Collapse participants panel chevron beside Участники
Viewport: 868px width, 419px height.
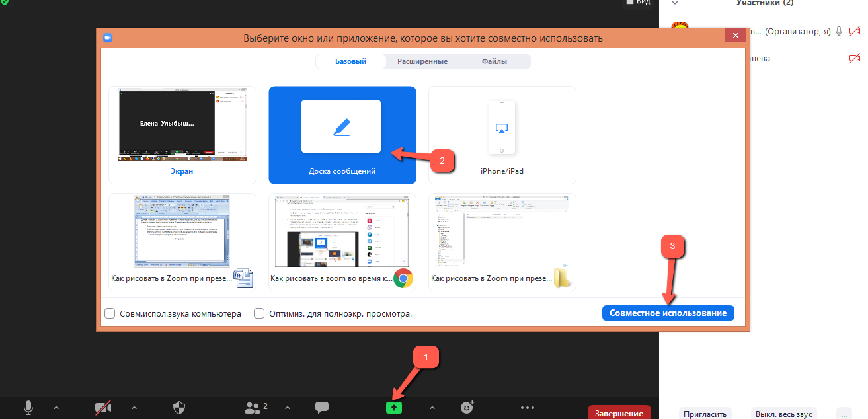pyautogui.click(x=675, y=3)
